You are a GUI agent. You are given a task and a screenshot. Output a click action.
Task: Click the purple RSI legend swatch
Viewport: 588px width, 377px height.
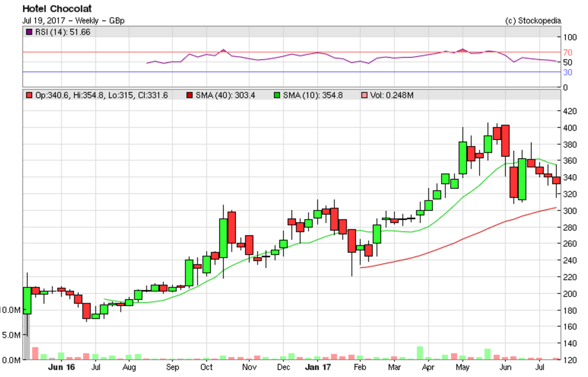pyautogui.click(x=29, y=32)
